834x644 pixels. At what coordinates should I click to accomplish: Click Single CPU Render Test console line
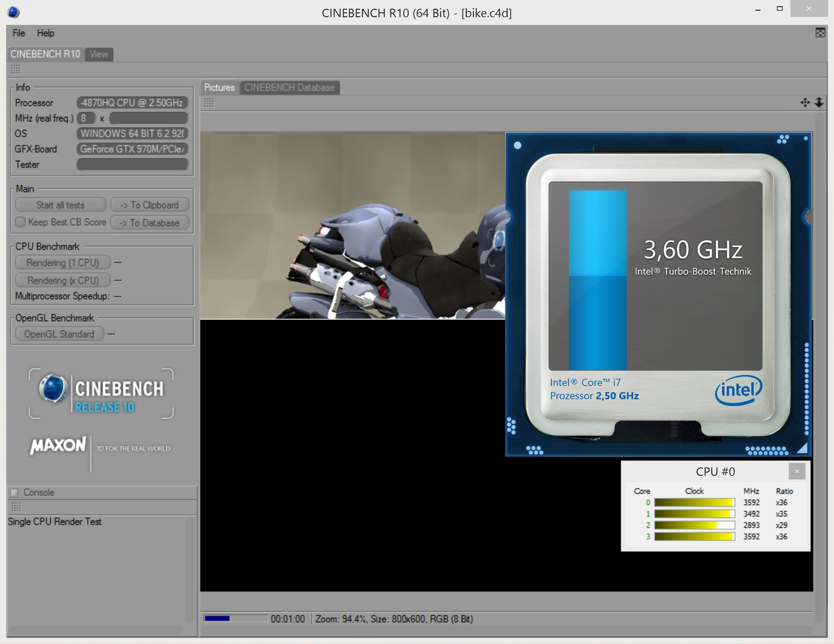pyautogui.click(x=54, y=522)
